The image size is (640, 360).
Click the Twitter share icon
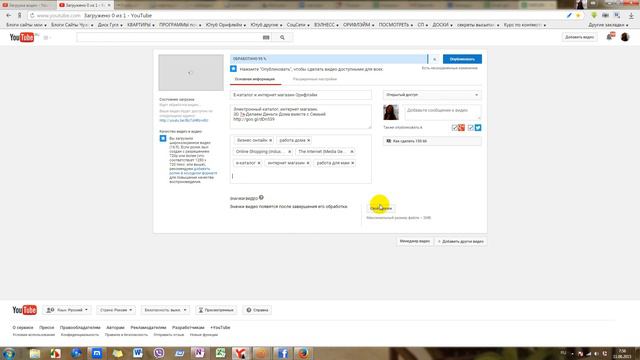[x=478, y=128]
